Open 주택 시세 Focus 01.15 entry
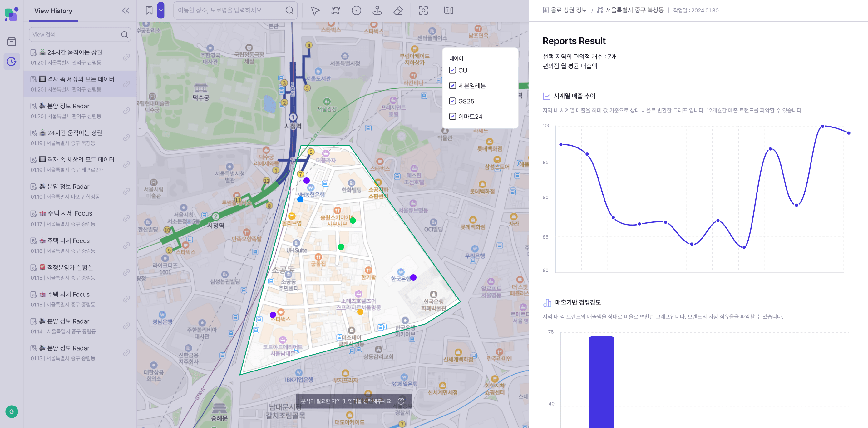Image resolution: width=868 pixels, height=428 pixels. [80, 299]
